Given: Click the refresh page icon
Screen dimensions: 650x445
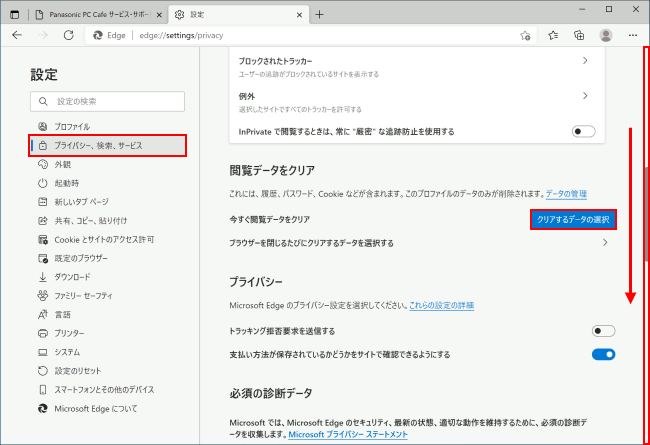Looking at the screenshot, I should (x=68, y=35).
